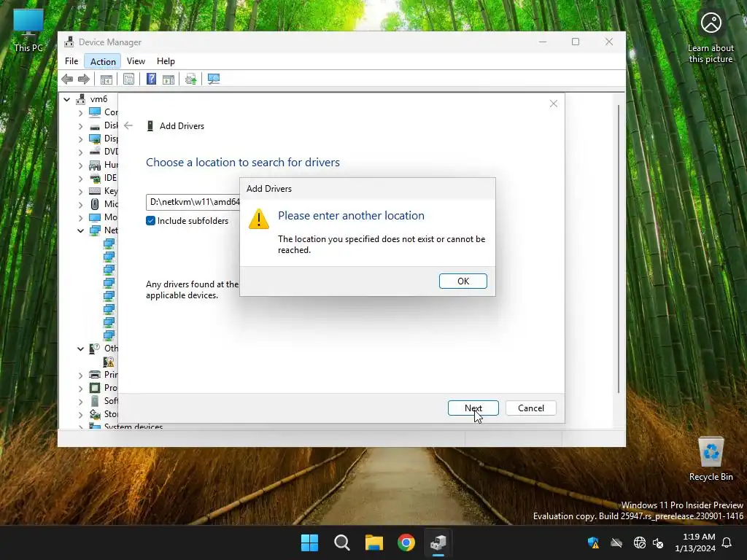Click Learn about this picture desktop icon
This screenshot has height=560, width=747.
point(711,37)
